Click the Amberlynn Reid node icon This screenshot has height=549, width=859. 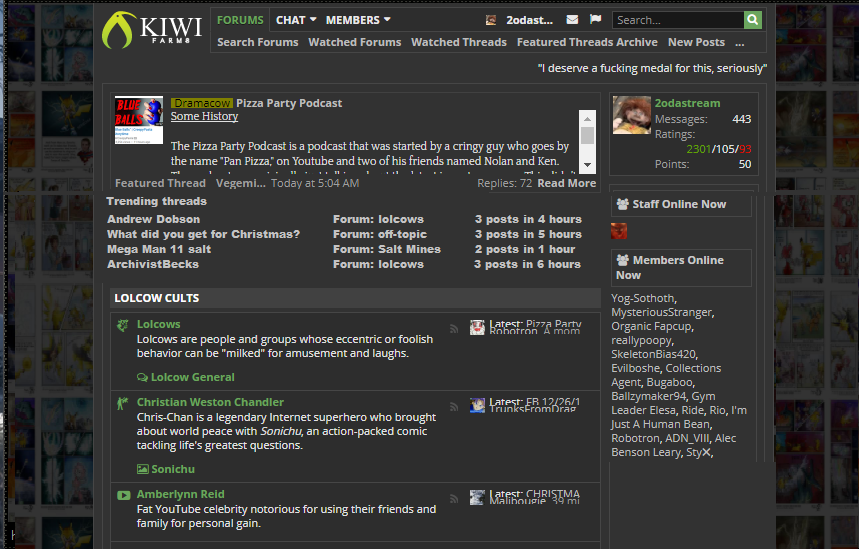tap(124, 495)
